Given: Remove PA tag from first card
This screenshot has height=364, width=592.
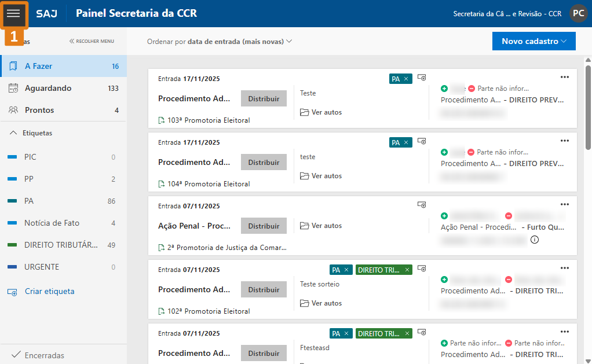Looking at the screenshot, I should pos(406,79).
